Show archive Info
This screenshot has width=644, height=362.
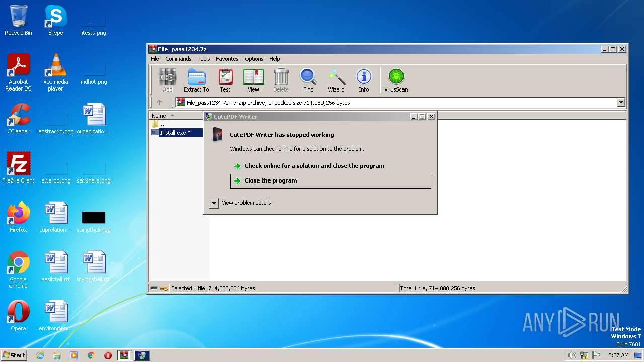(364, 80)
